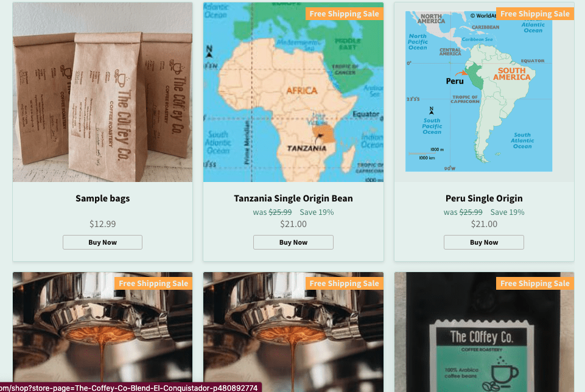
Task: Open bottom-left espresso machine product image
Action: coord(103,332)
